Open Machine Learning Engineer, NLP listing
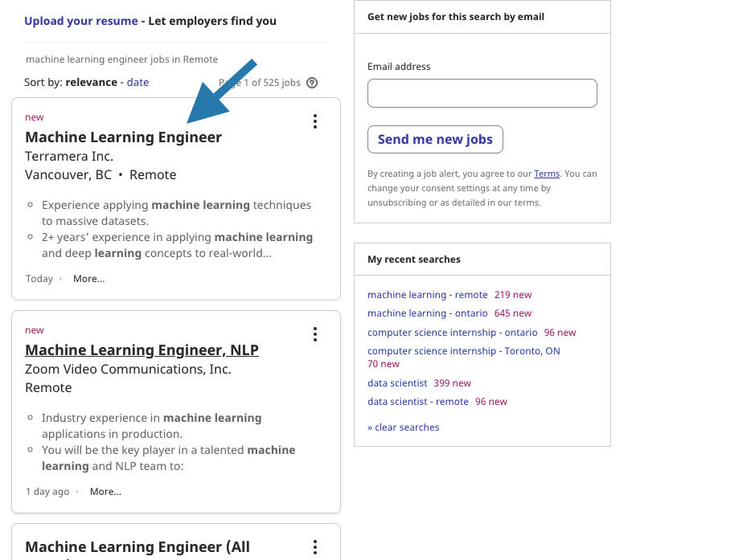The height and width of the screenshot is (560, 747). pyautogui.click(x=142, y=350)
